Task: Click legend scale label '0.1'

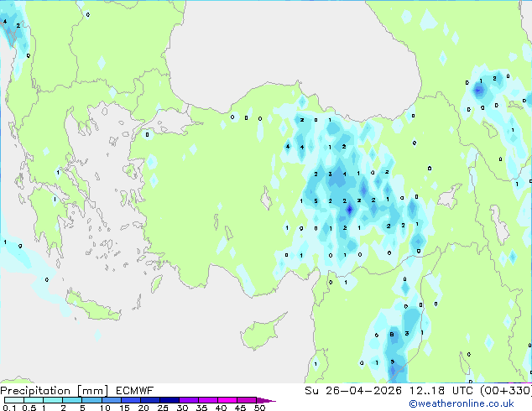Action: [x=9, y=408]
